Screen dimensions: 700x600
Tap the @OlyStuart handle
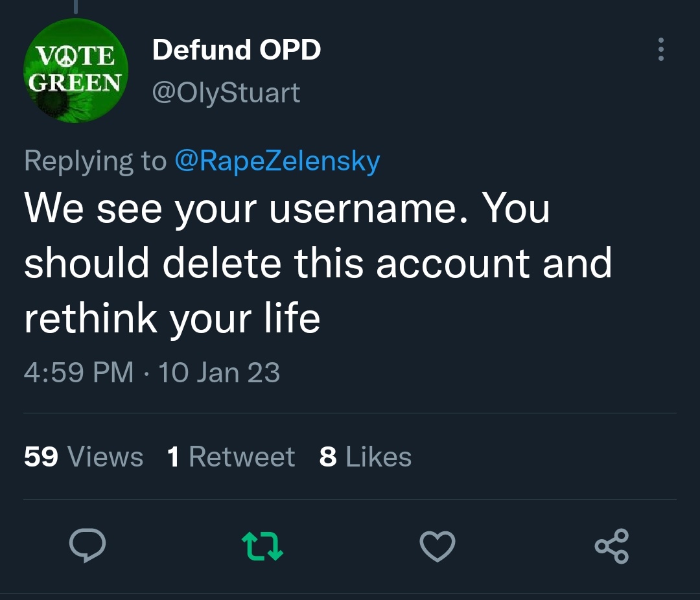click(x=226, y=93)
